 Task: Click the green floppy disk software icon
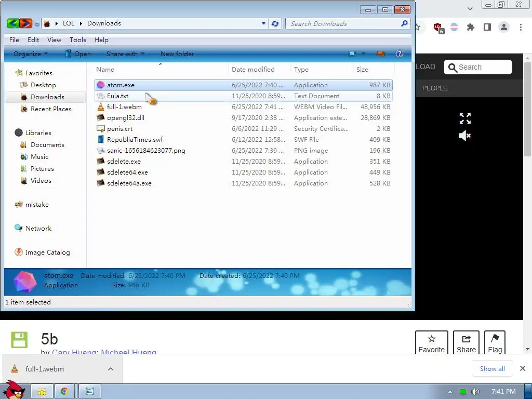(19, 340)
